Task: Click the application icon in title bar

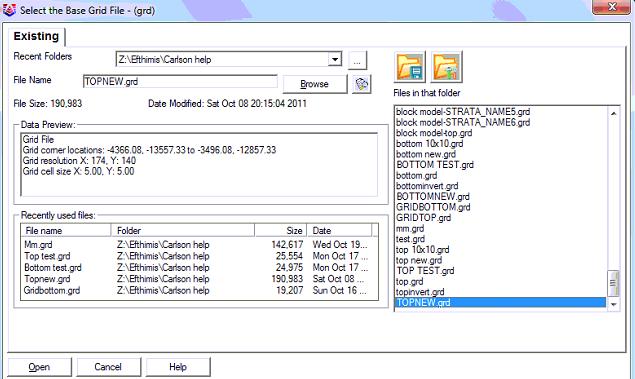Action: tap(9, 9)
